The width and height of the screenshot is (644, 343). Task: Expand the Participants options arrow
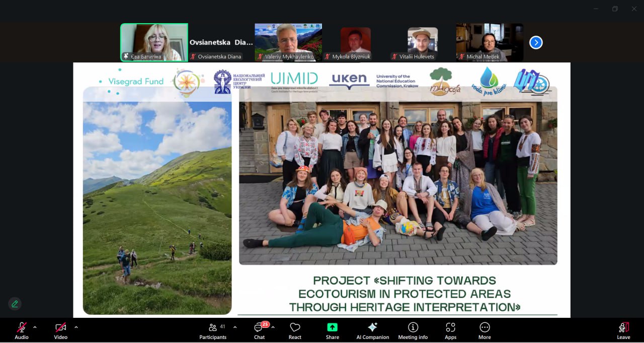tap(235, 327)
